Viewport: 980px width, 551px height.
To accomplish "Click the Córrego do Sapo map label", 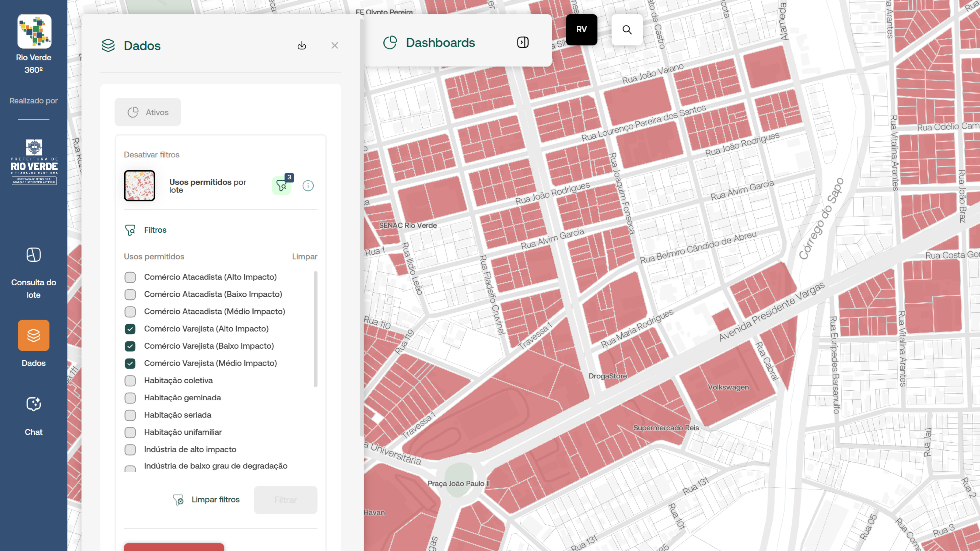I will tap(821, 219).
